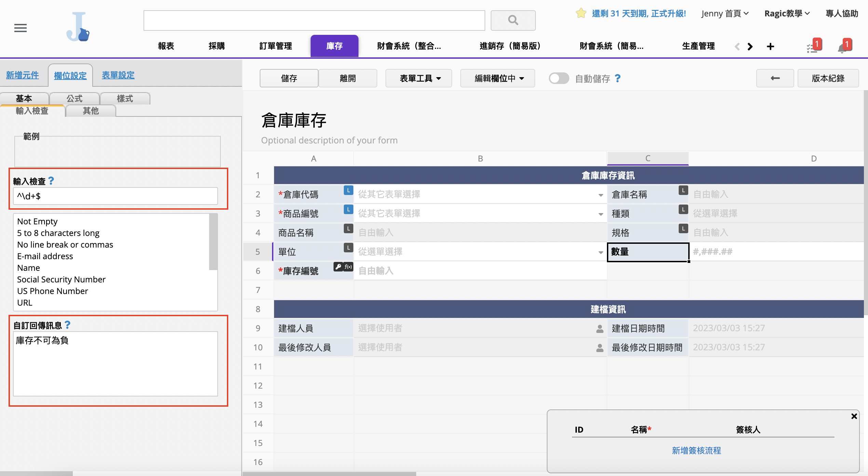Expand the Jenny 首頁 menu
This screenshot has height=476, width=868.
(724, 14)
